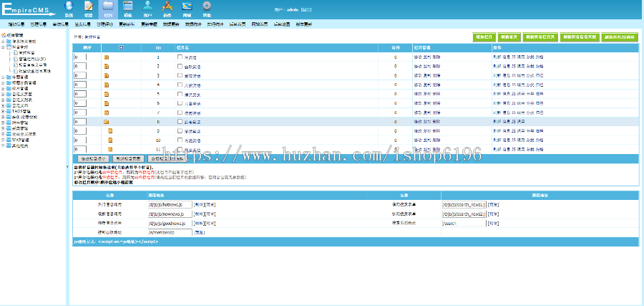Open the 用户 person icon in top bar
This screenshot has height=306, width=644.
[147, 6]
